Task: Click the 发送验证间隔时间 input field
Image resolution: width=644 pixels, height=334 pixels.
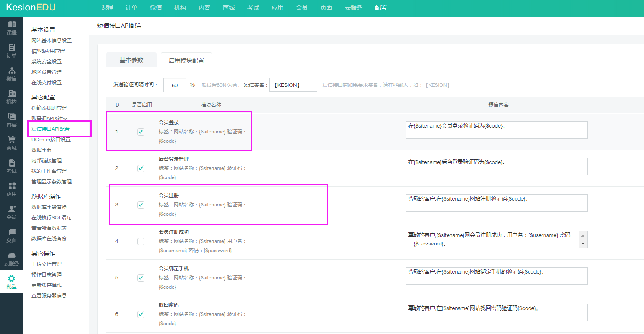Action: pyautogui.click(x=175, y=85)
